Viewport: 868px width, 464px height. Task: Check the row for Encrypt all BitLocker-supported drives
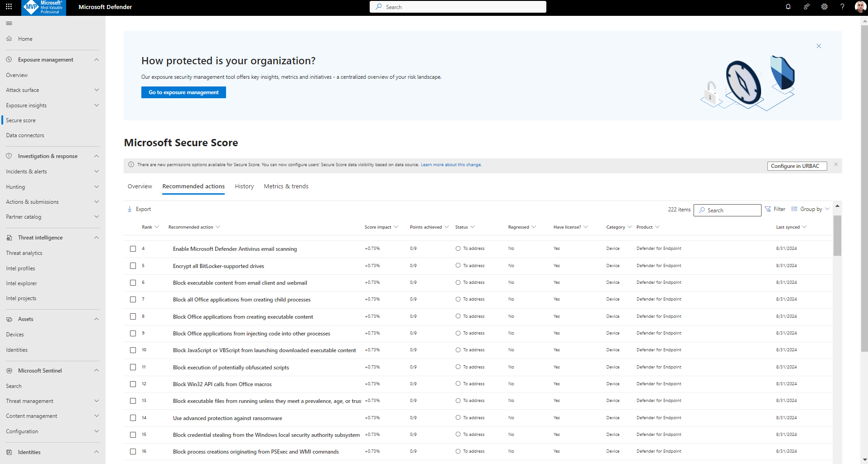click(x=133, y=266)
